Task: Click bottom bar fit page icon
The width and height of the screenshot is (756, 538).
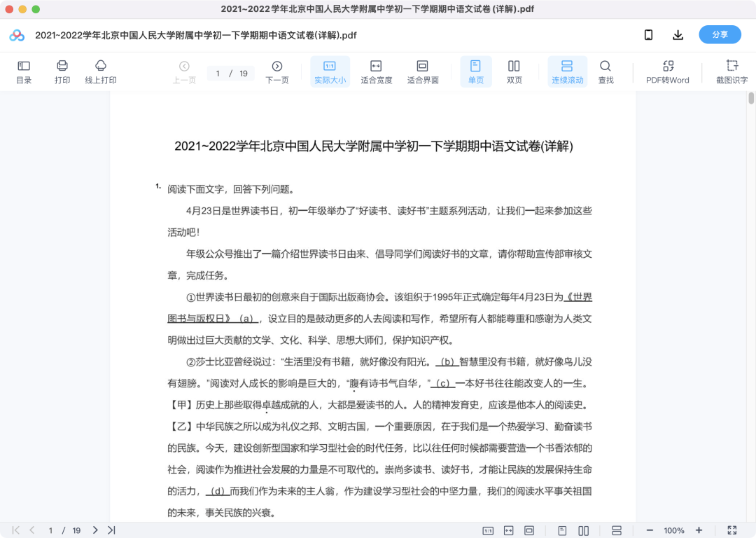Action: pos(529,531)
